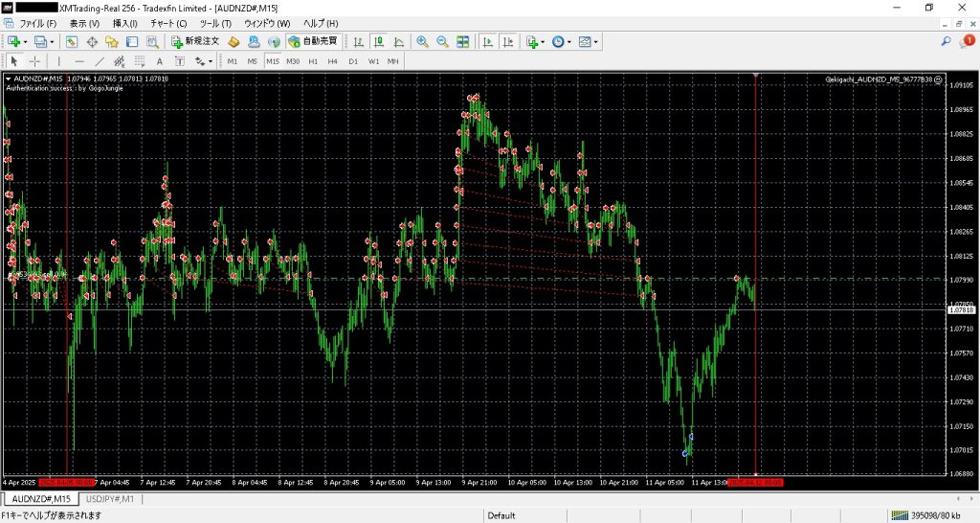This screenshot has width=980, height=523.
Task: Click the zoom in magnifier icon
Action: [422, 42]
